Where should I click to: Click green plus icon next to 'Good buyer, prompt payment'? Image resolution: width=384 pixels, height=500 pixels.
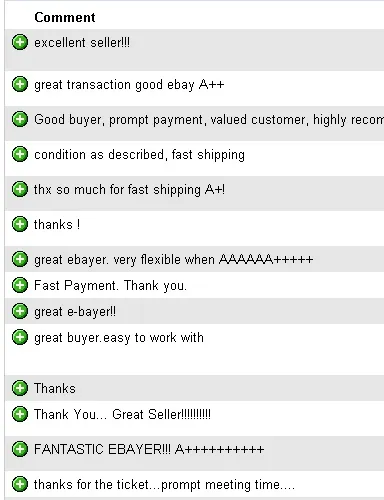point(20,119)
